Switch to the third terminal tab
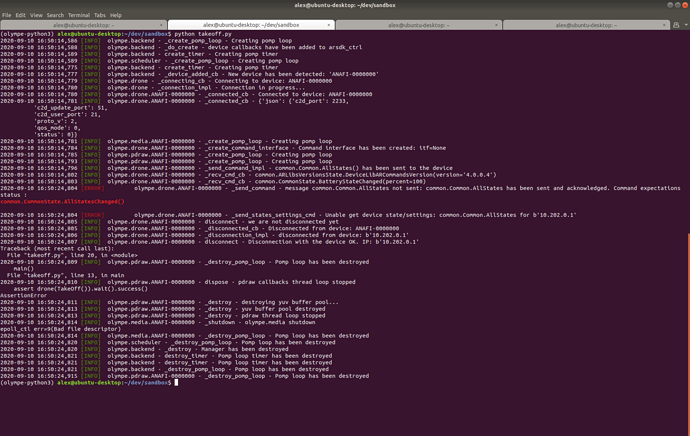 click(x=418, y=25)
